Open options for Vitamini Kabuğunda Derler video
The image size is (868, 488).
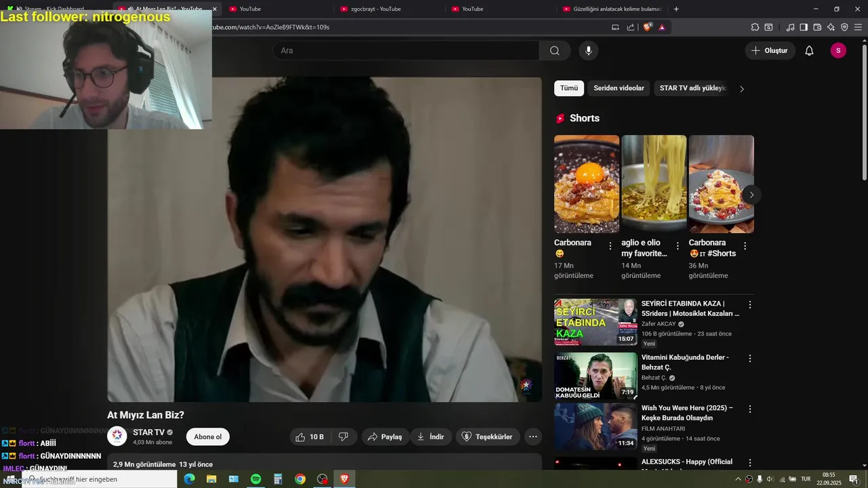tap(750, 359)
